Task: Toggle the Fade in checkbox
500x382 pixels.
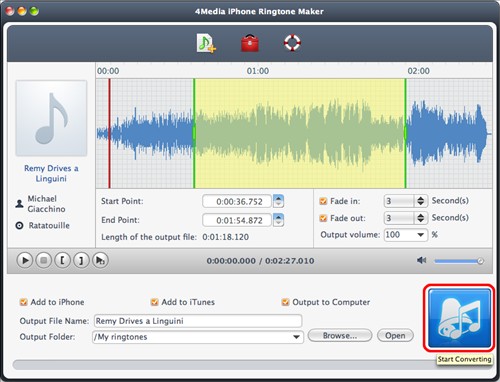Action: click(323, 201)
